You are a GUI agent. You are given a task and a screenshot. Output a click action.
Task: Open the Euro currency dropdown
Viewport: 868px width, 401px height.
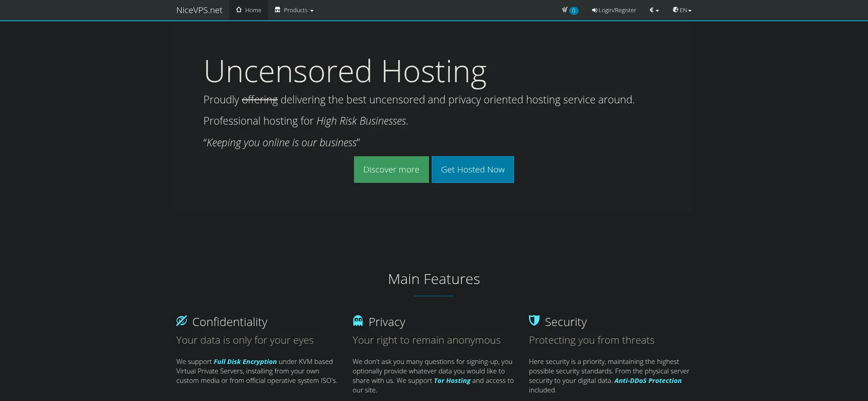654,10
